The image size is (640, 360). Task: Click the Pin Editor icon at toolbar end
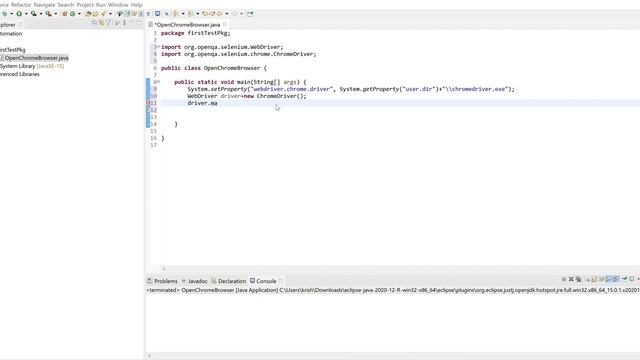pyautogui.click(x=250, y=14)
